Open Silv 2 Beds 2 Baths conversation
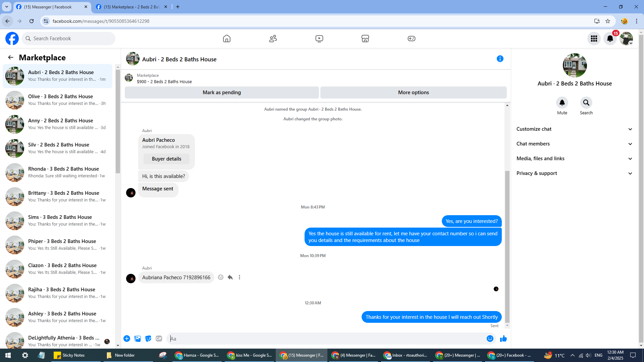Screen dimensions: 644x362 click(58, 148)
